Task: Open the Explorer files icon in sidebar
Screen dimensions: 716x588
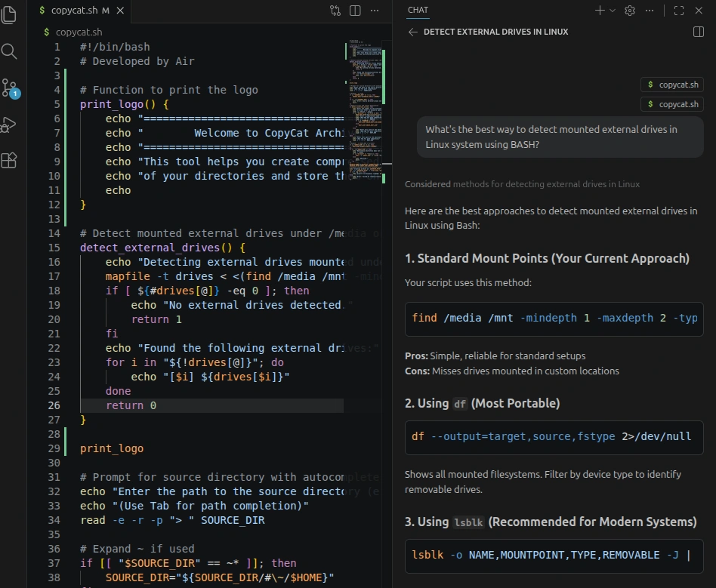Action: tap(9, 14)
